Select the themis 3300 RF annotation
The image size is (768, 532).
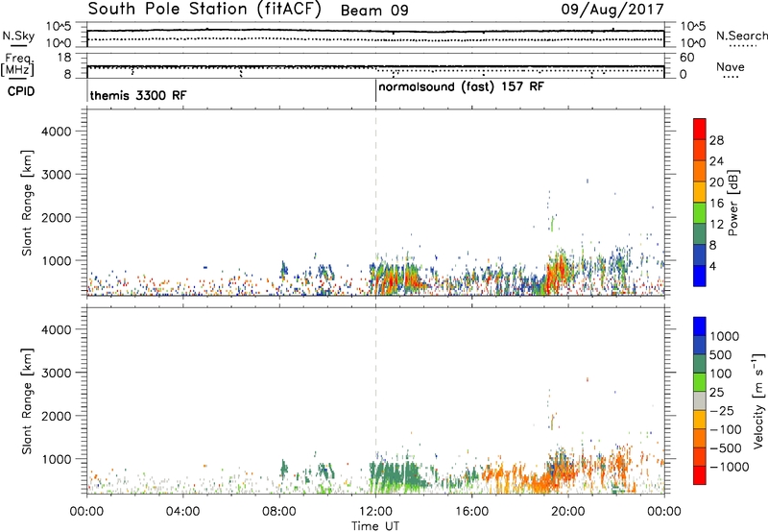click(138, 95)
